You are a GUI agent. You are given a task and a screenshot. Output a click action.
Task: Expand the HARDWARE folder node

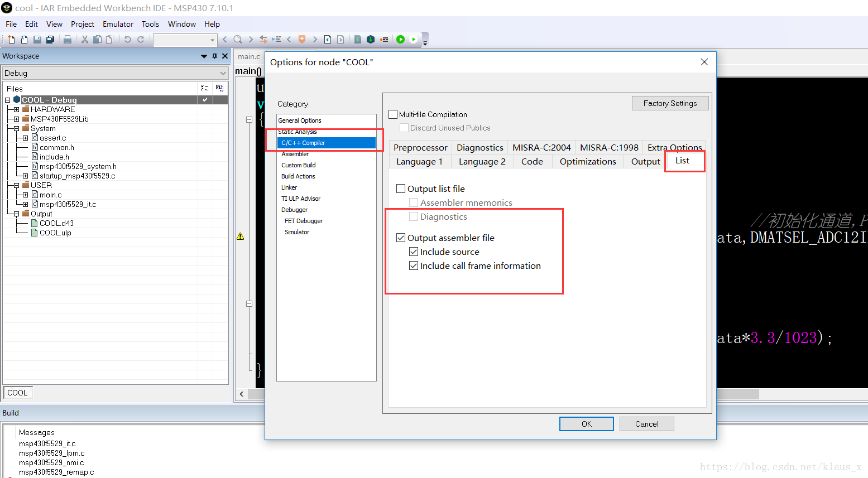coord(17,109)
